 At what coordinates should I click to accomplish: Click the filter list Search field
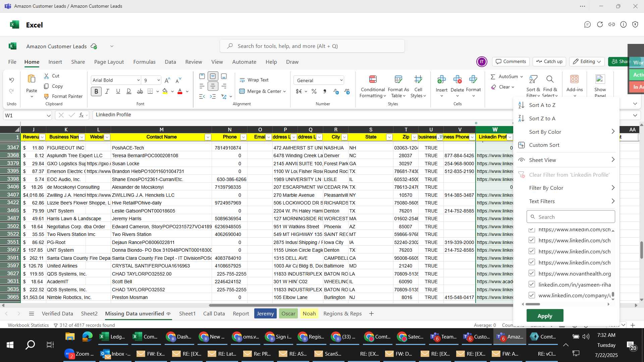[571, 217]
